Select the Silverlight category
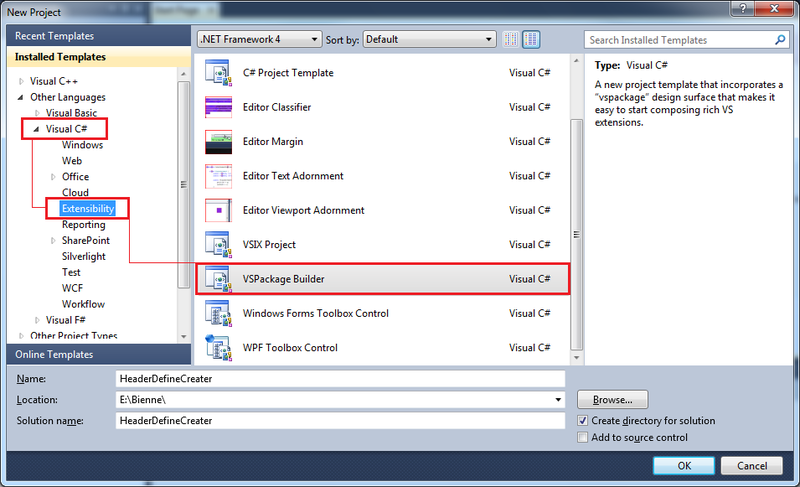Image resolution: width=800 pixels, height=487 pixels. [84, 257]
